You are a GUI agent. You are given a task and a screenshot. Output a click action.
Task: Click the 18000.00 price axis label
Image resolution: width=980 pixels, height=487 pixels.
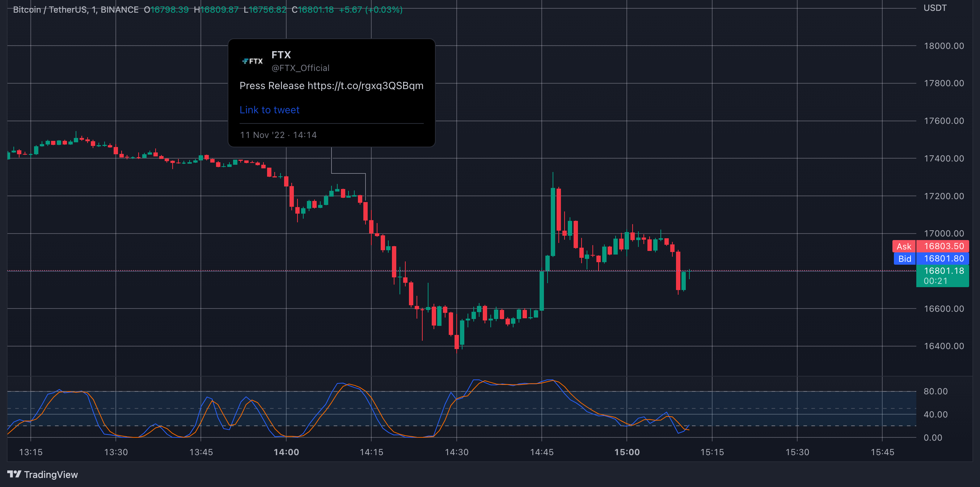(944, 46)
